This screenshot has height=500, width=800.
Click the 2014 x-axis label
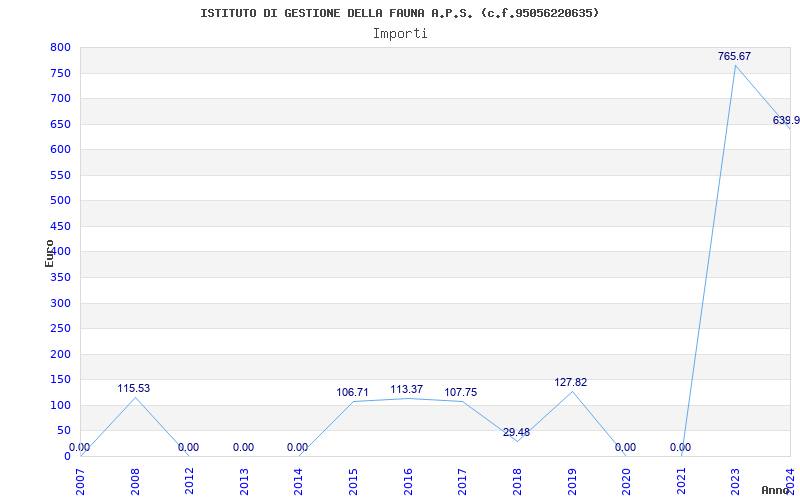click(x=298, y=482)
